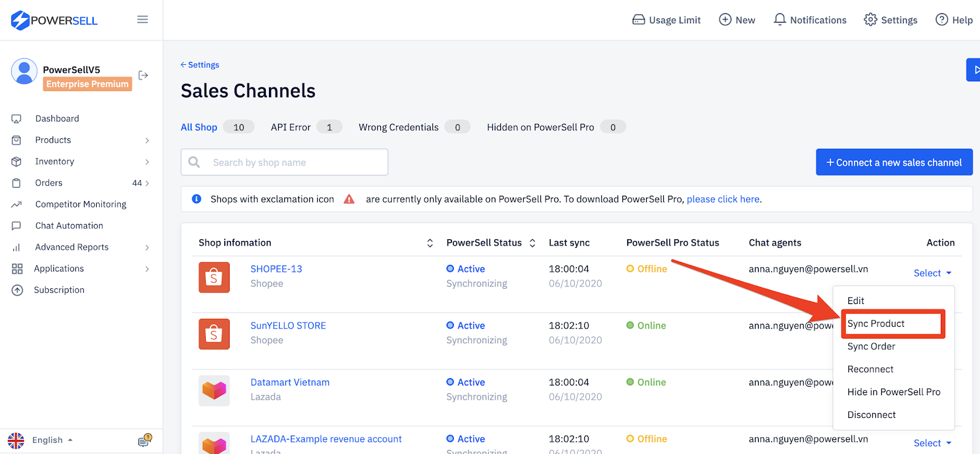Choose Reconnect from action menu
Viewport: 980px width, 454px height.
(x=870, y=369)
